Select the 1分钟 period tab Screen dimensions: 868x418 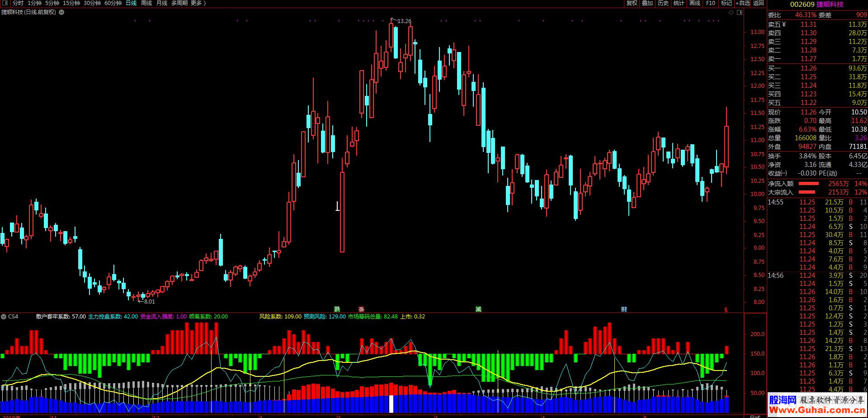(34, 3)
